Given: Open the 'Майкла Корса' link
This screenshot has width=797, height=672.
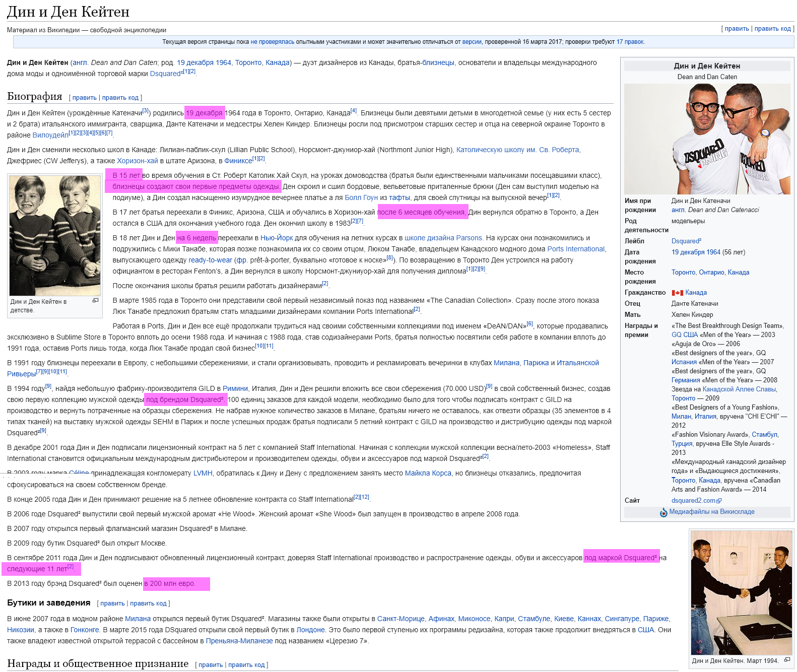Looking at the screenshot, I should [x=428, y=474].
